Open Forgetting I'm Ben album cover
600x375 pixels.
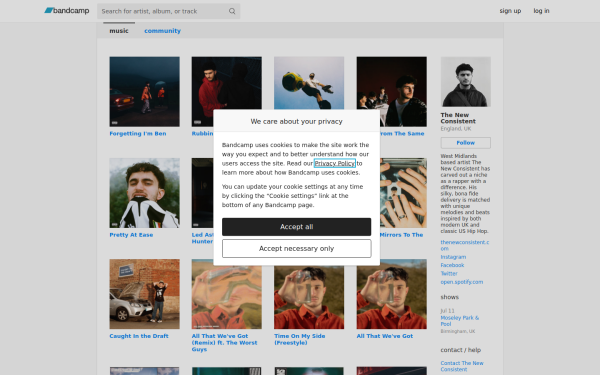[144, 91]
